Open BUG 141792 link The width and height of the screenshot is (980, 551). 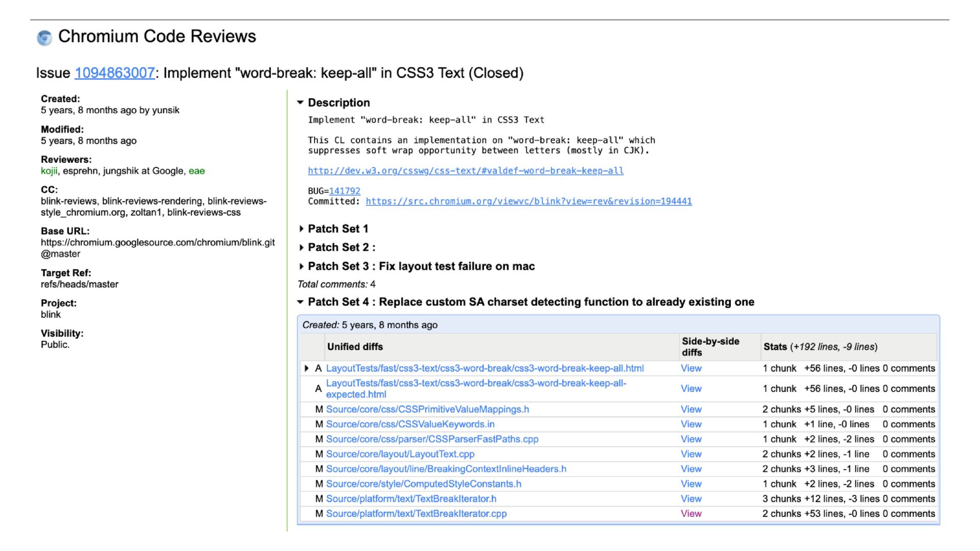[x=345, y=191]
